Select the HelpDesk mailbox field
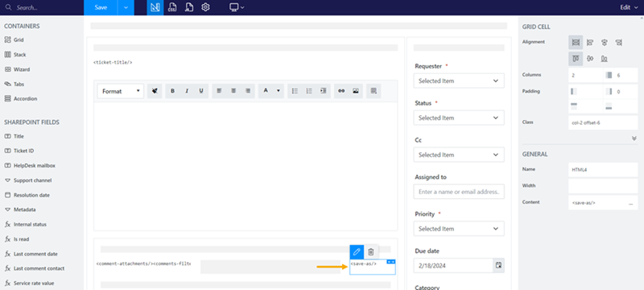Viewport: 644px width, 290px height. click(x=30, y=165)
